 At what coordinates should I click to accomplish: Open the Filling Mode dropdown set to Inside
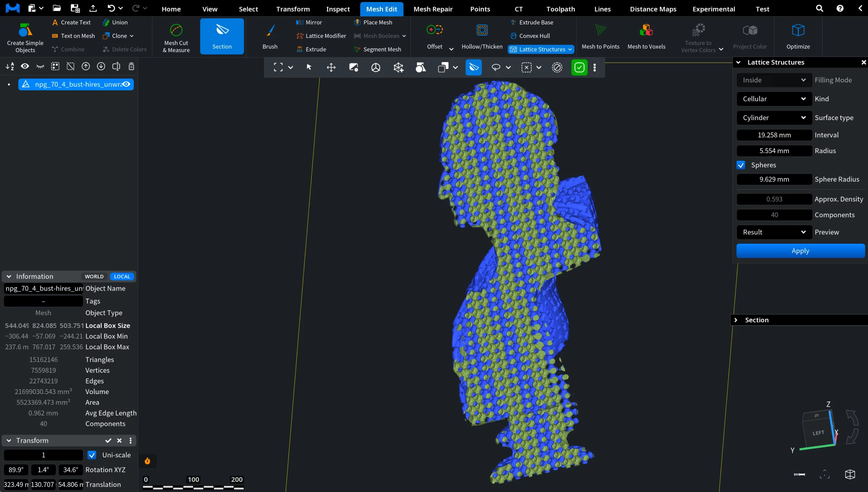tap(774, 80)
